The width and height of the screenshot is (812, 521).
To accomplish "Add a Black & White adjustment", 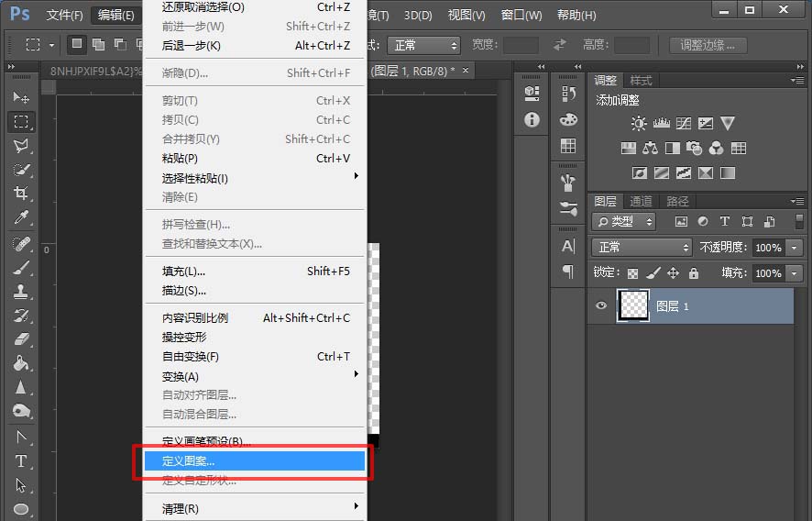I will pos(672,149).
